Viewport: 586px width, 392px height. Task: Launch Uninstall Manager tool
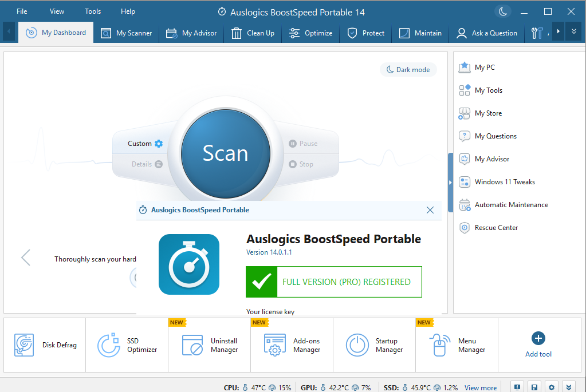tap(210, 345)
